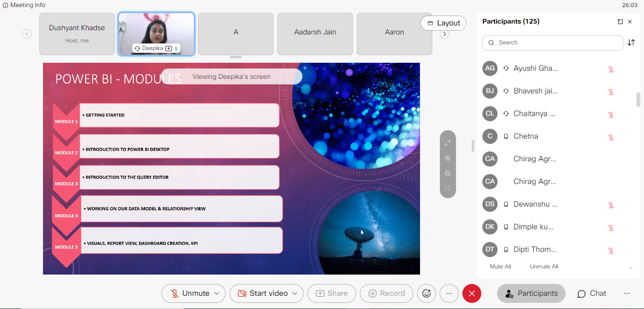
Task: Select Dushyant Khadse video tile
Action: pyautogui.click(x=77, y=34)
